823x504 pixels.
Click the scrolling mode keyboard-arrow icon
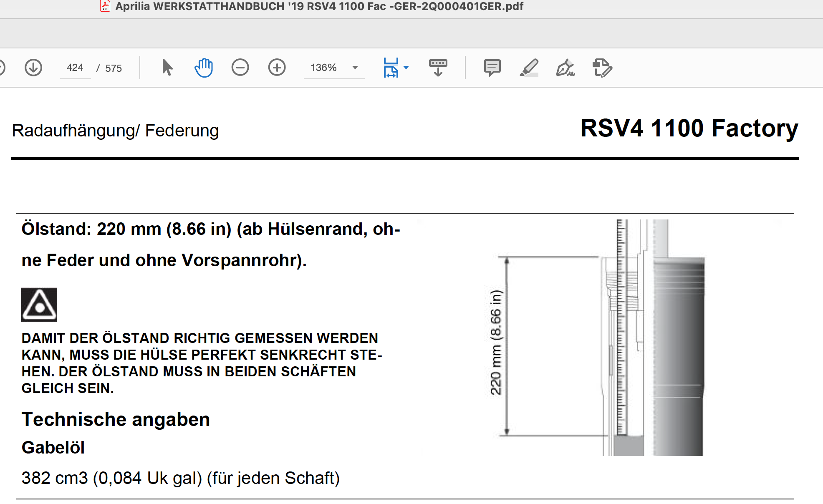438,68
